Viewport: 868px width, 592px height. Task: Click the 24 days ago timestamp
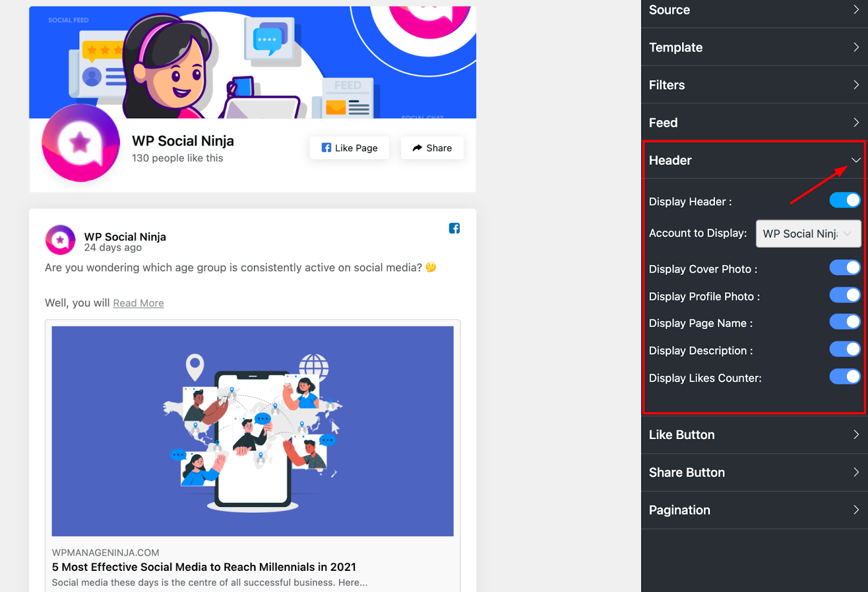(113, 247)
